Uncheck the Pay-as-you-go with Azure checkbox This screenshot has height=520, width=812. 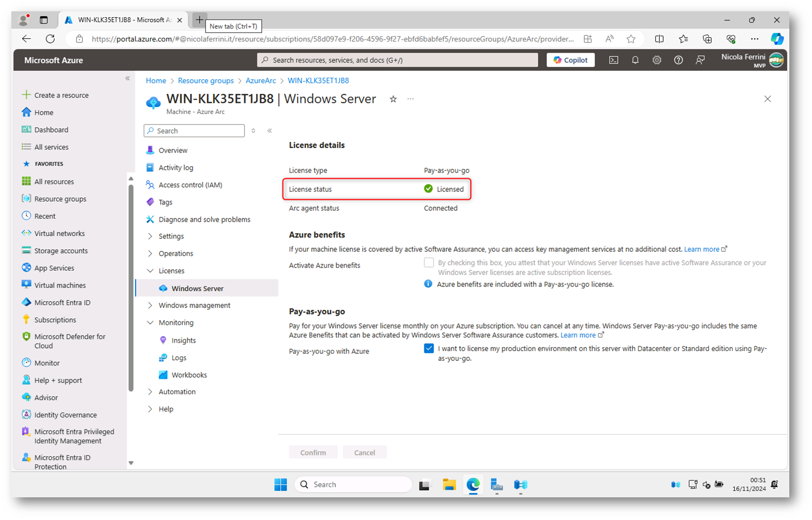(x=429, y=348)
